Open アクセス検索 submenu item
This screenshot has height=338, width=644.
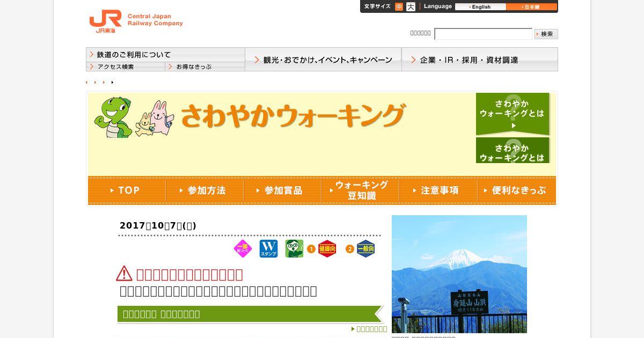click(x=126, y=67)
